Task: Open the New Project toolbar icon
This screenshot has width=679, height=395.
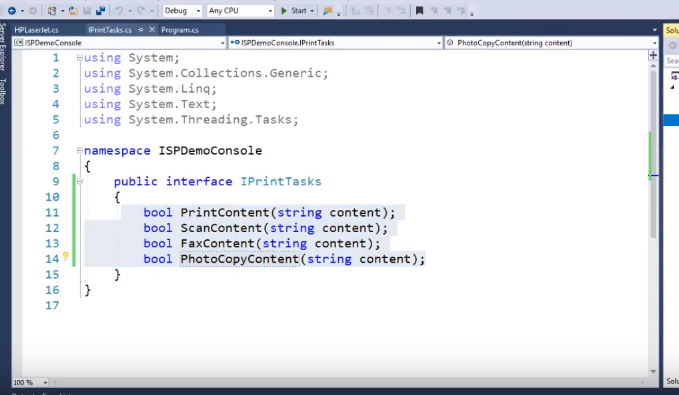Action: point(52,10)
